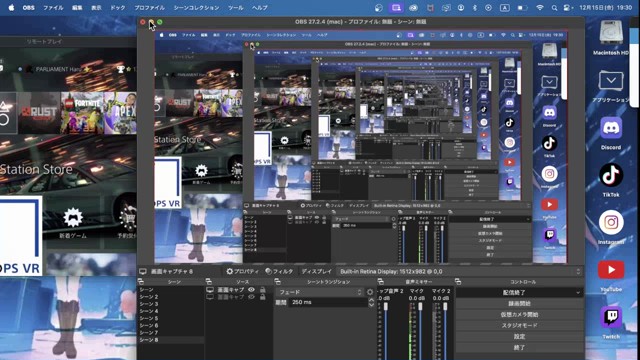Open the 表示 menu

(96, 8)
